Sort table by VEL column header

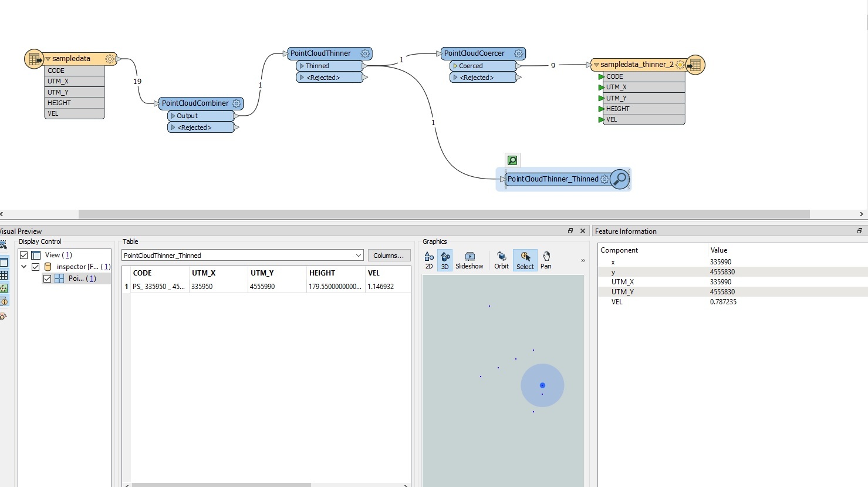pos(387,273)
